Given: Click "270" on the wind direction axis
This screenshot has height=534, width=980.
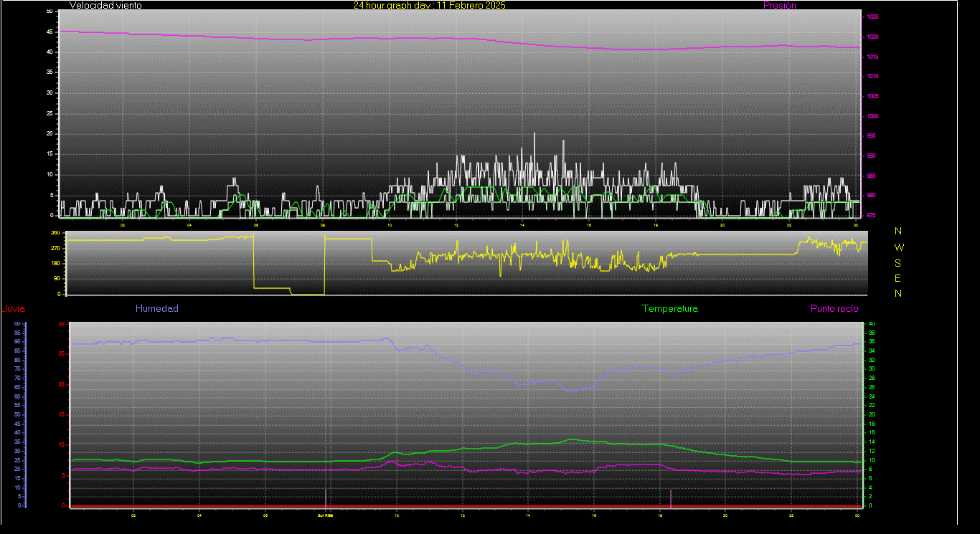Looking at the screenshot, I should pos(55,248).
